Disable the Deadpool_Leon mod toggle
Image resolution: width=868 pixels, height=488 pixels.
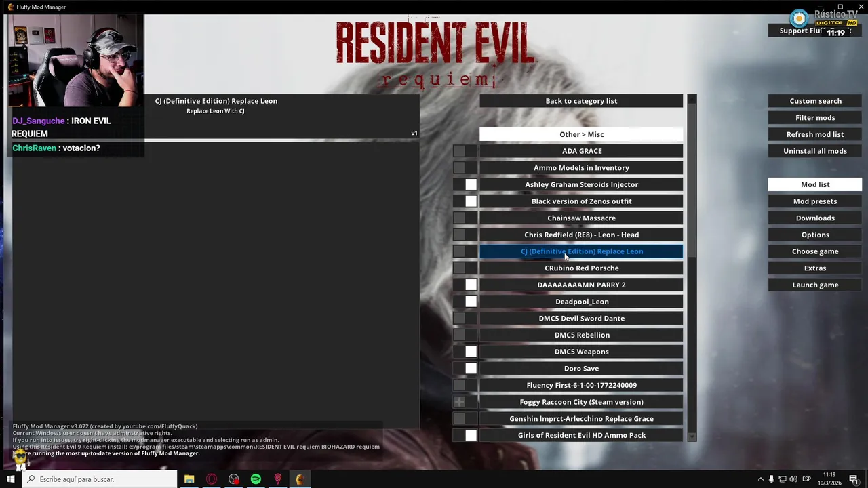(465, 302)
